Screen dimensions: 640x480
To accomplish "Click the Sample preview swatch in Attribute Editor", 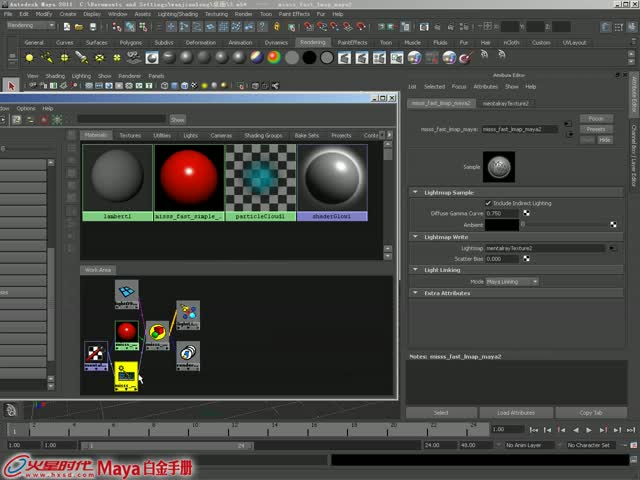I will [498, 166].
